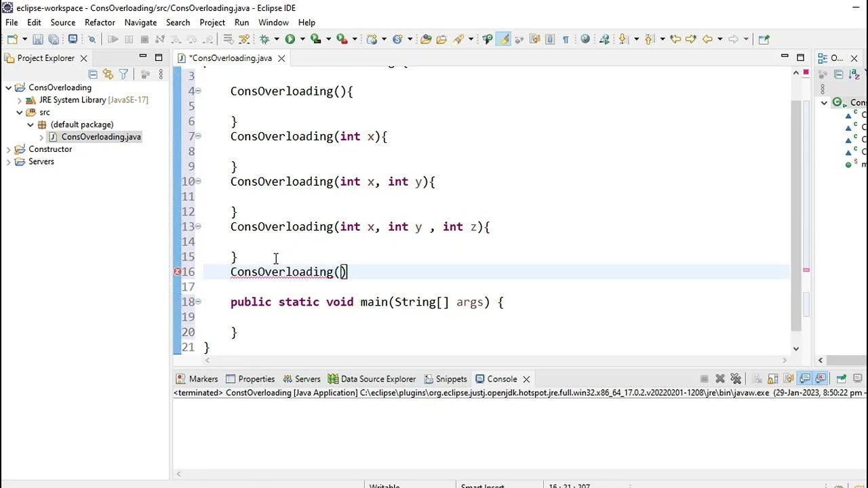Click the Sort alphabetically icon in Outline view
The height and width of the screenshot is (488, 868).
click(x=854, y=75)
